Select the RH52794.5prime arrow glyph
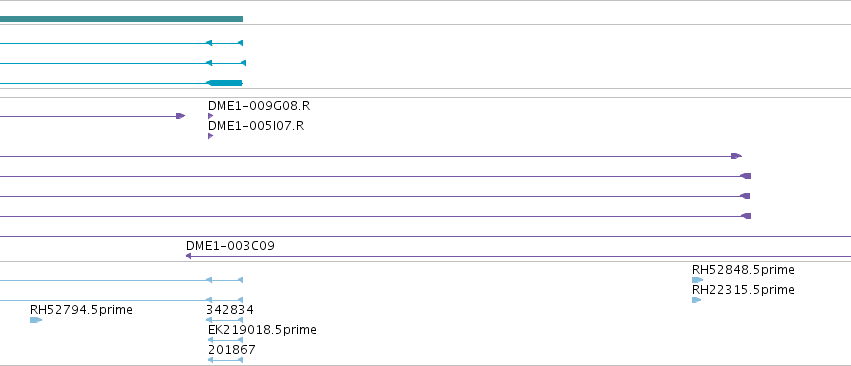 pos(36,320)
